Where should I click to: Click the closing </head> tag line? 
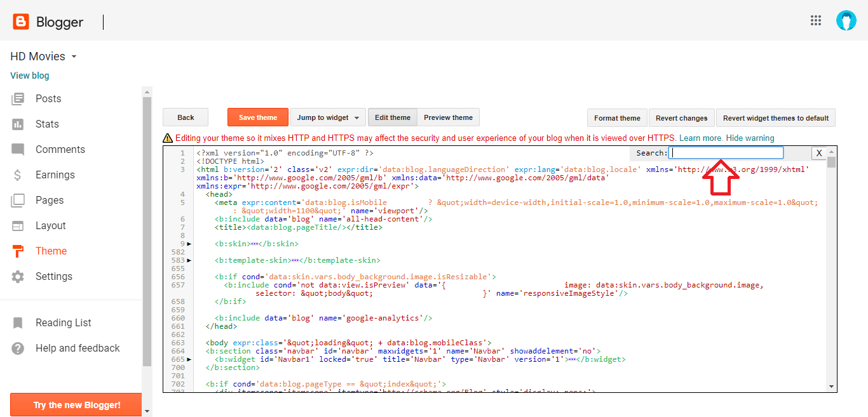220,326
